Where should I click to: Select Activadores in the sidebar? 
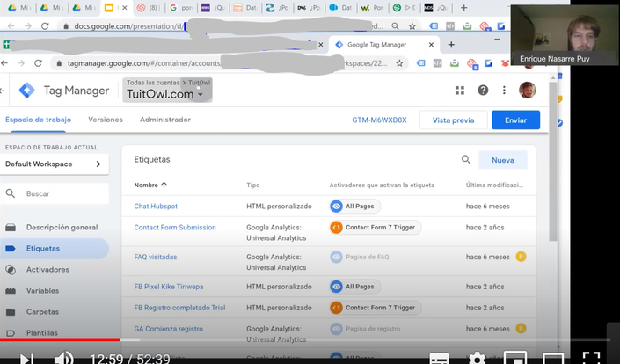(47, 270)
